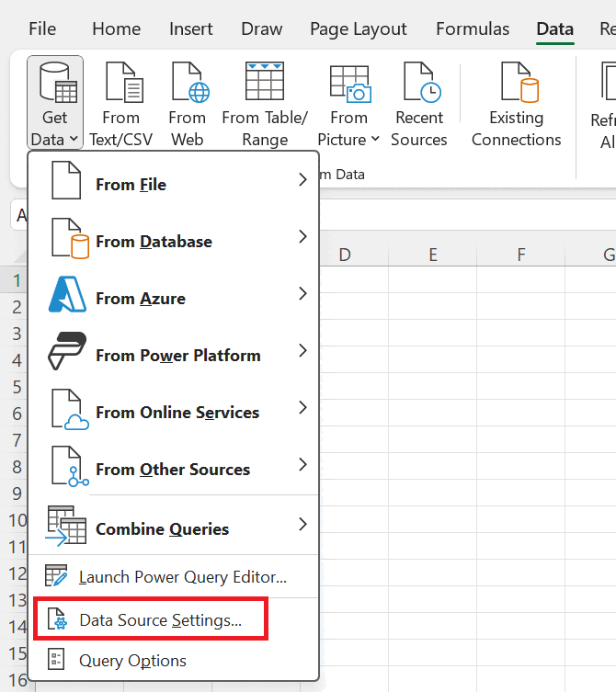The height and width of the screenshot is (692, 616).
Task: Click the Query Options list icon
Action: pos(56,659)
